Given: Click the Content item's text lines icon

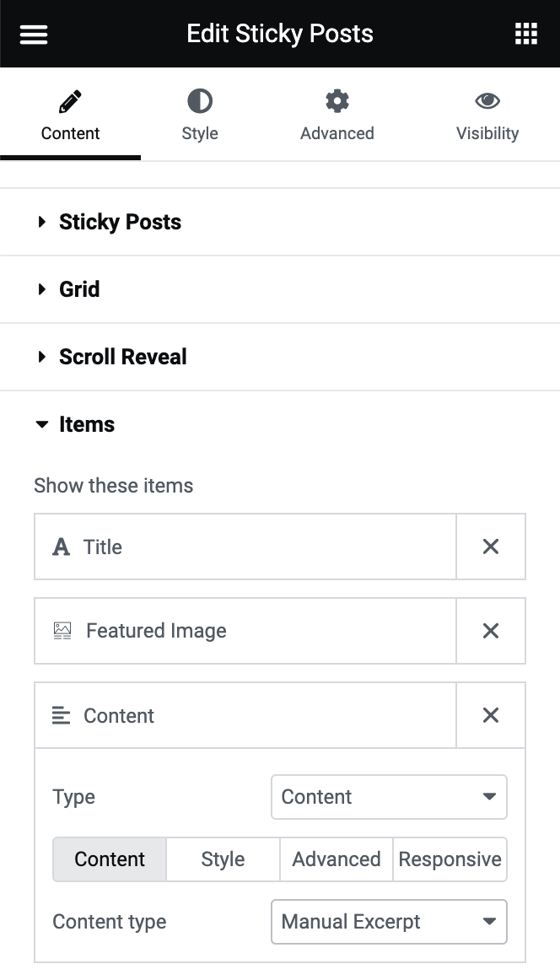Looking at the screenshot, I should click(x=60, y=715).
